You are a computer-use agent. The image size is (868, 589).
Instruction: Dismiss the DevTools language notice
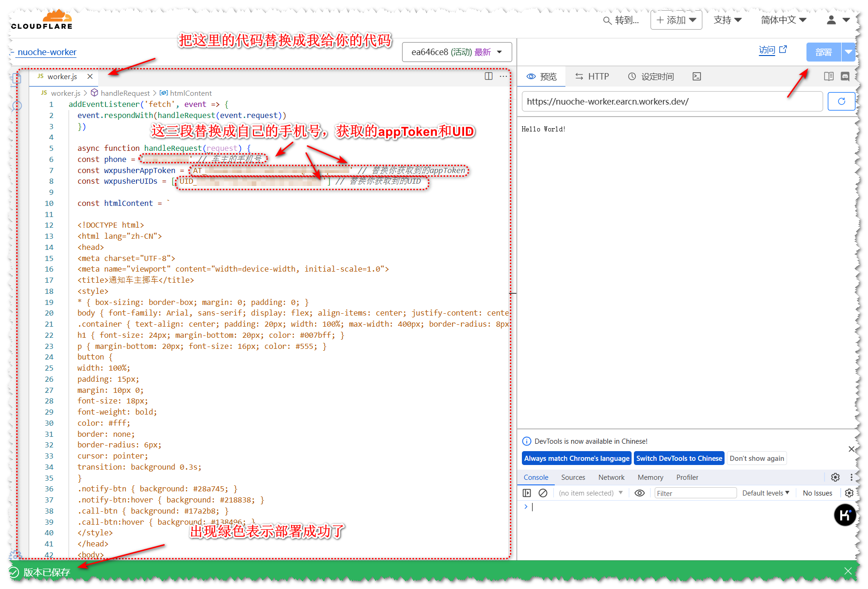tap(851, 449)
